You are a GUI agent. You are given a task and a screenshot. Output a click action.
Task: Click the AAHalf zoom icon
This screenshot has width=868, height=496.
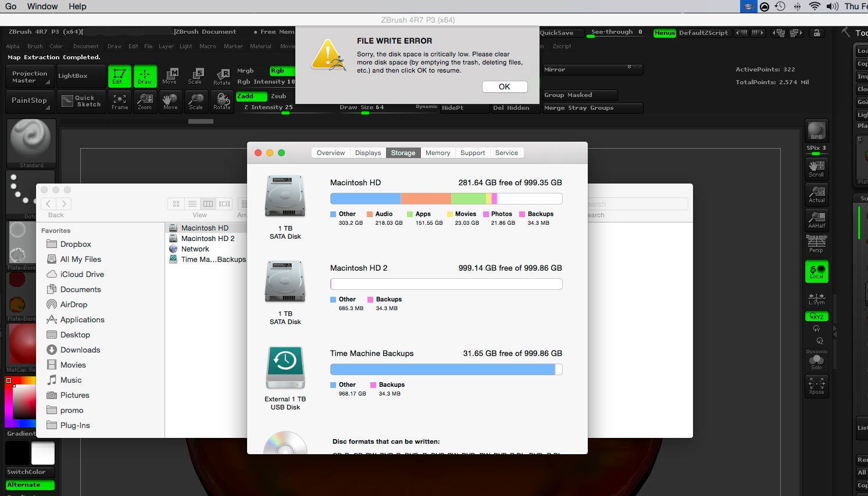tap(816, 220)
